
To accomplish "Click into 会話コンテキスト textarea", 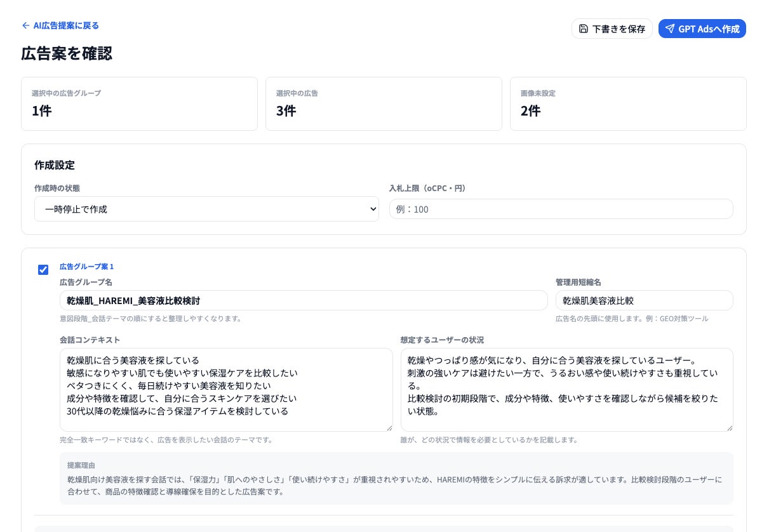I will 226,390.
